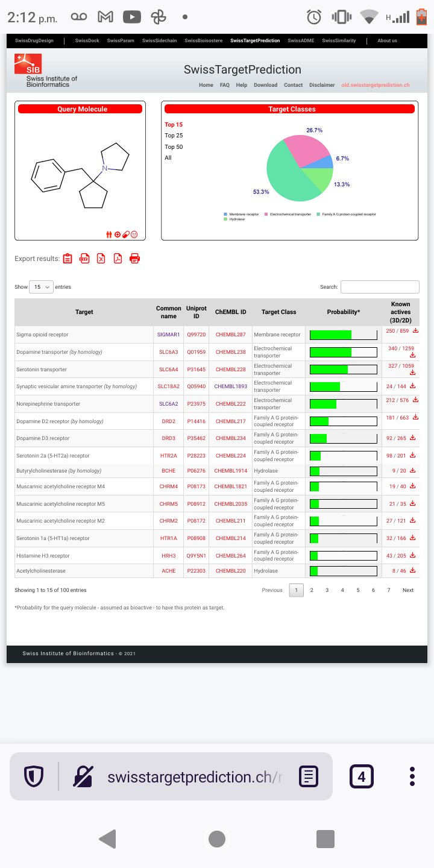Download known actives for Norepinephrine transporter

(x=415, y=400)
